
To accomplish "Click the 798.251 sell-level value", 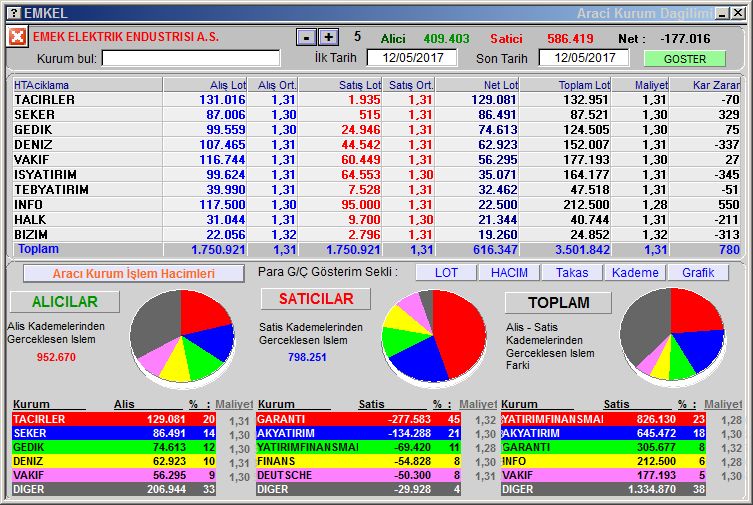I will click(307, 357).
